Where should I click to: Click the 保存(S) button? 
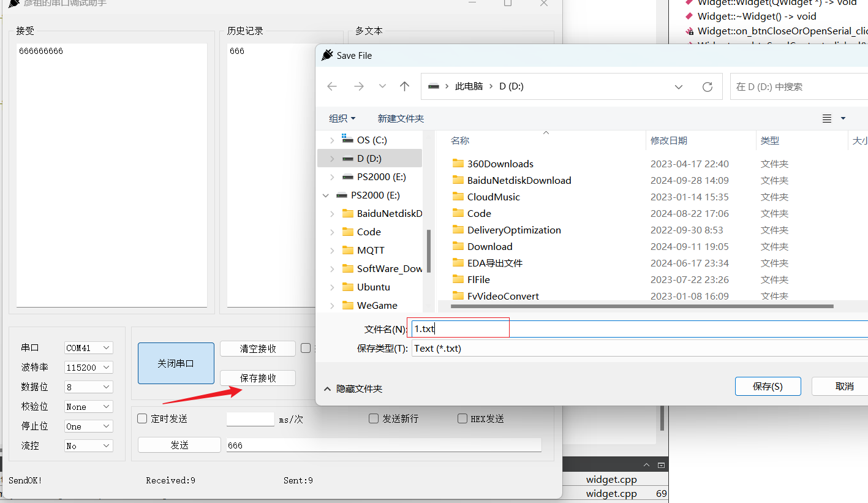click(768, 386)
